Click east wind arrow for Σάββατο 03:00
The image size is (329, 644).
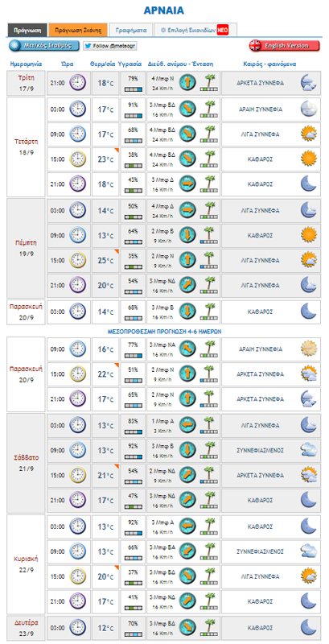tap(187, 425)
